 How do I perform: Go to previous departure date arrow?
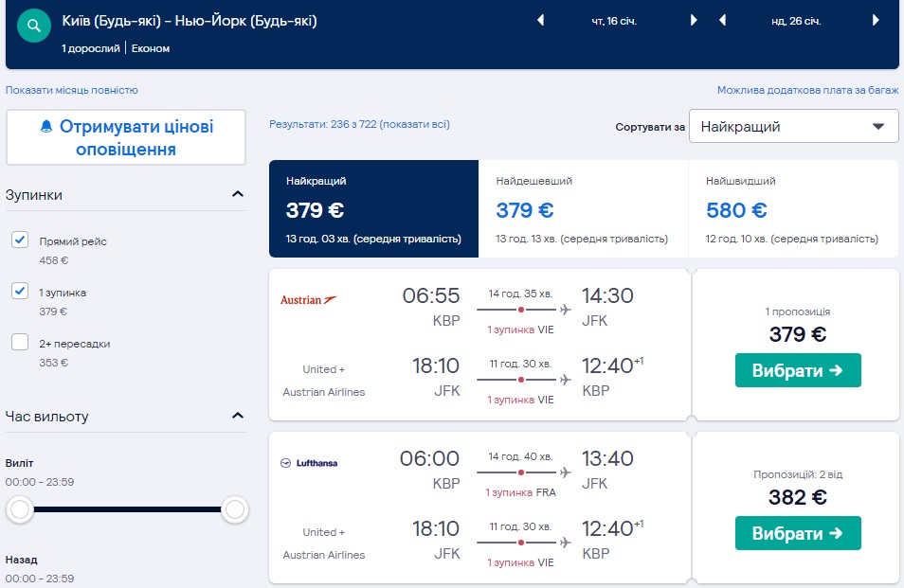click(541, 20)
